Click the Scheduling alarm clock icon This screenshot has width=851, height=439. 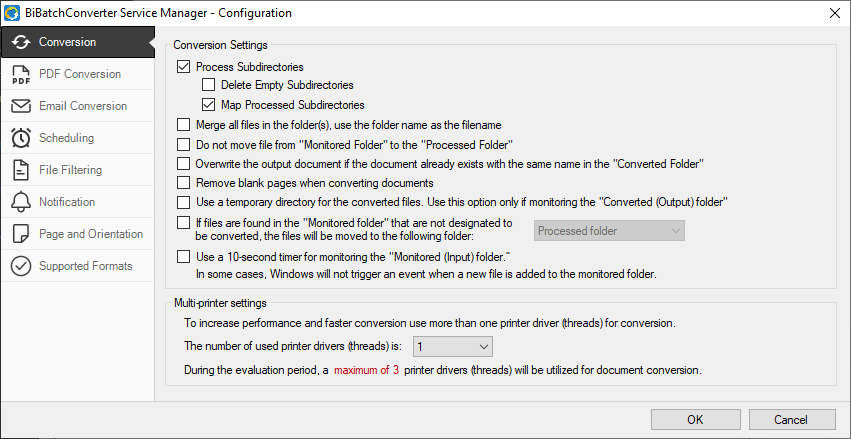[x=21, y=138]
